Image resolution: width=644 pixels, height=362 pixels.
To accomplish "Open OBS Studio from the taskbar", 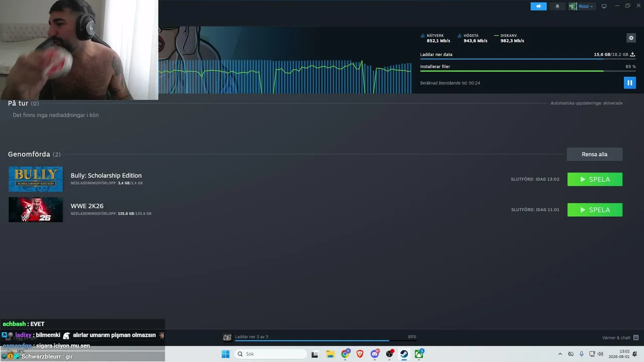I will pyautogui.click(x=389, y=354).
